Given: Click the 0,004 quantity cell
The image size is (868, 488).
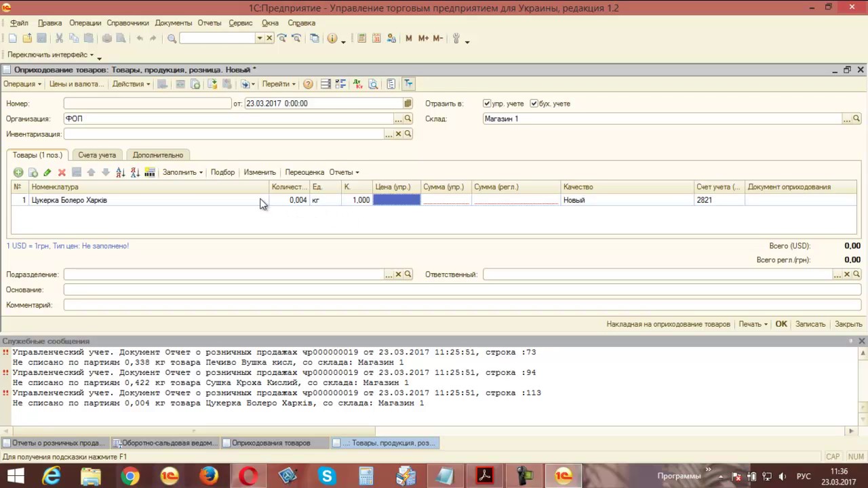Looking at the screenshot, I should tap(290, 201).
